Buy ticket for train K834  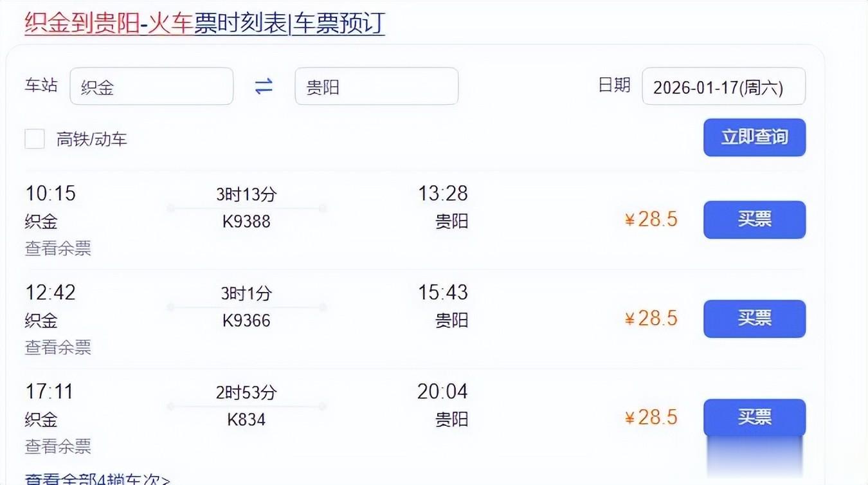[x=754, y=417]
